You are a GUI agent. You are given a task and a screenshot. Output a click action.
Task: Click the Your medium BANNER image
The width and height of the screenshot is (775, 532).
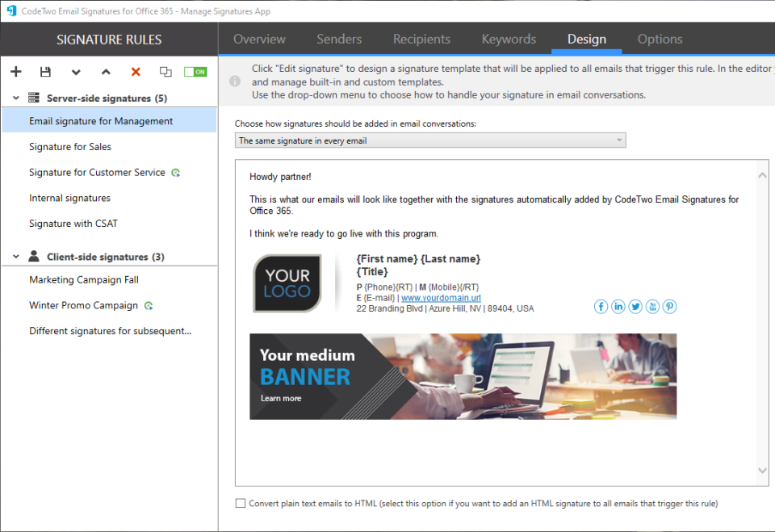pos(463,376)
